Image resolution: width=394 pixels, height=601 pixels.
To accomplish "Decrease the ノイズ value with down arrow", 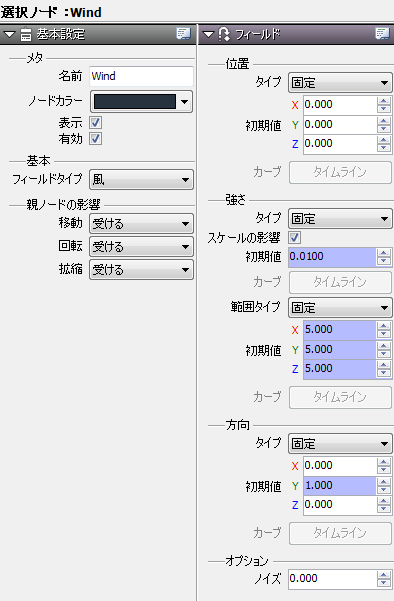I will (x=384, y=583).
